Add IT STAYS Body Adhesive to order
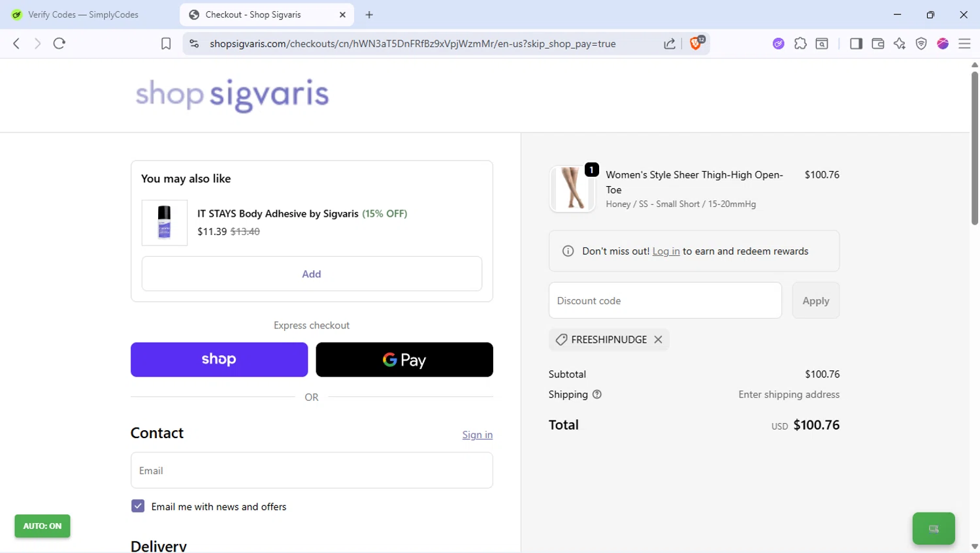The image size is (980, 553). pyautogui.click(x=312, y=274)
